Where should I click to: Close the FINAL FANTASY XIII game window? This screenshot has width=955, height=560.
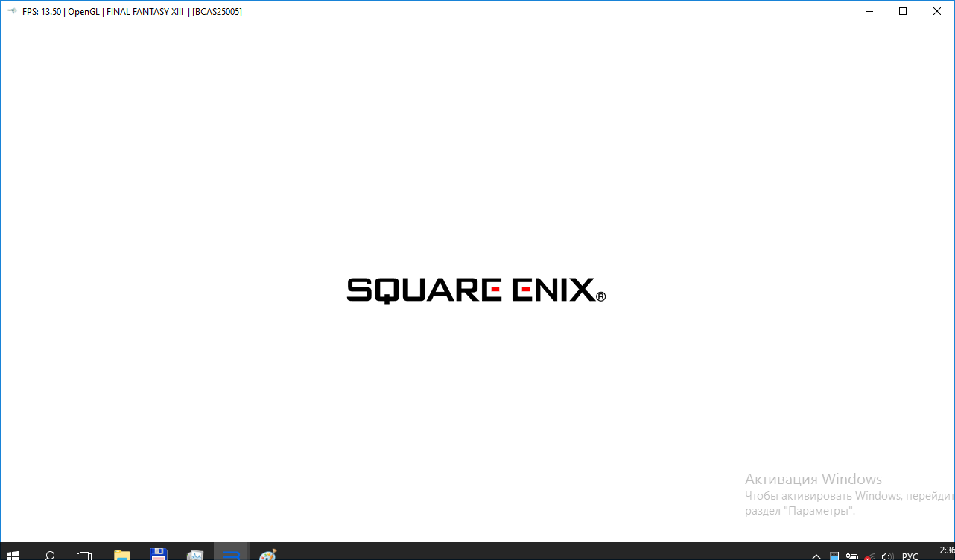coord(937,11)
